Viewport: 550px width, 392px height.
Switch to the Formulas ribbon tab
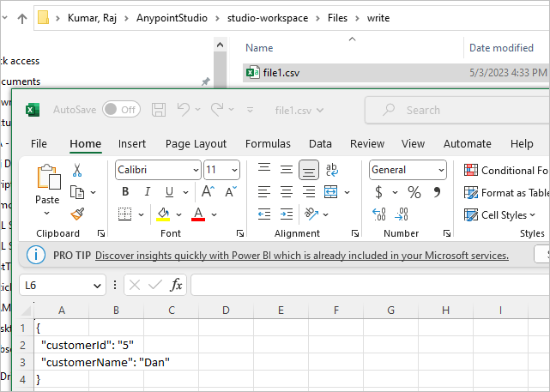pyautogui.click(x=268, y=144)
